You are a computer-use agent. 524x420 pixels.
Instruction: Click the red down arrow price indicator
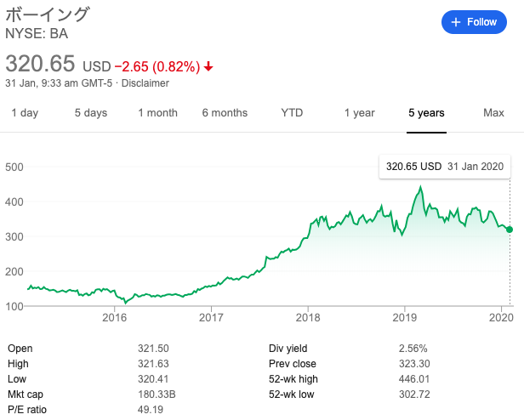pos(208,66)
